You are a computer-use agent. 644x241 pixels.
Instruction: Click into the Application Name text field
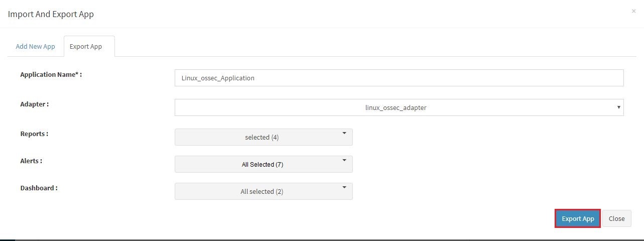tap(399, 78)
